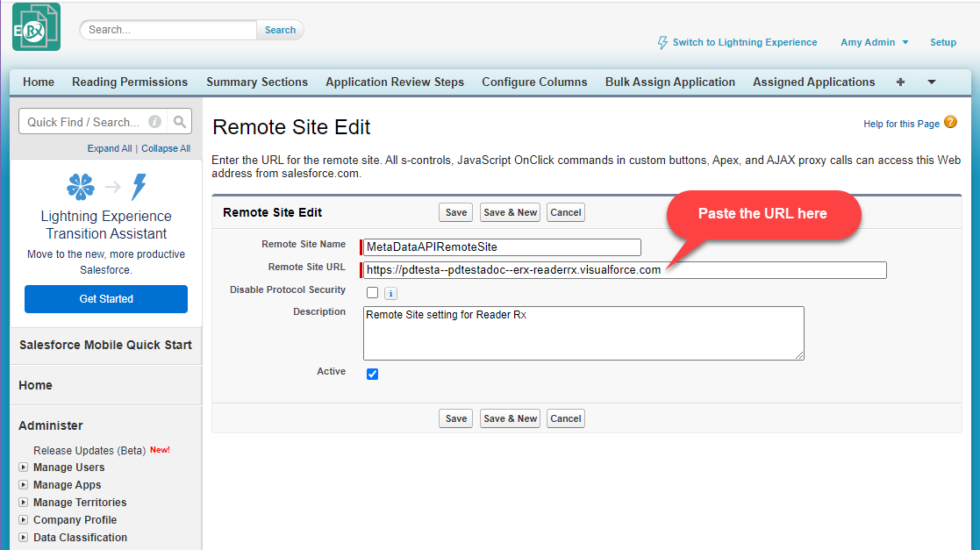
Task: Expand the Company Profile tree node
Action: click(x=24, y=520)
